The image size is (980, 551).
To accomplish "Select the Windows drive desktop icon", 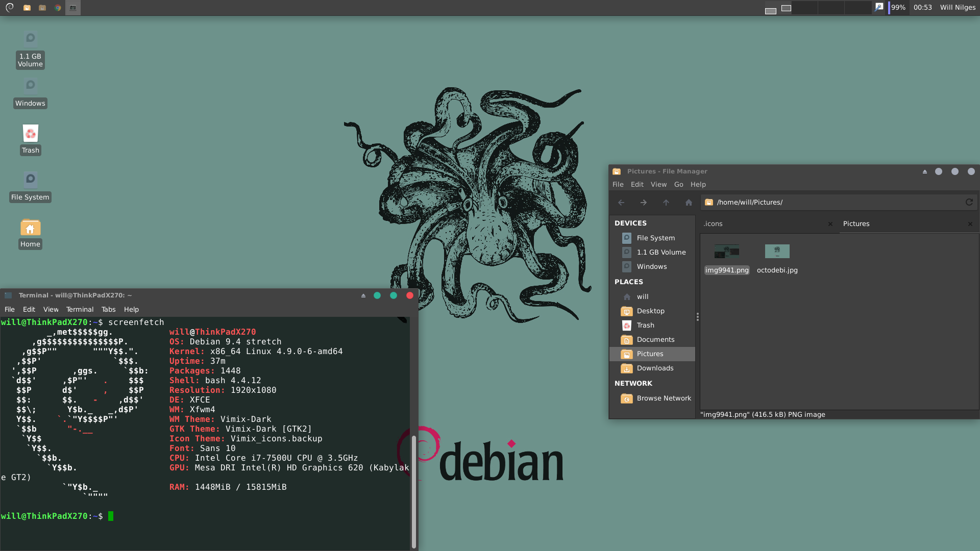I will click(30, 93).
